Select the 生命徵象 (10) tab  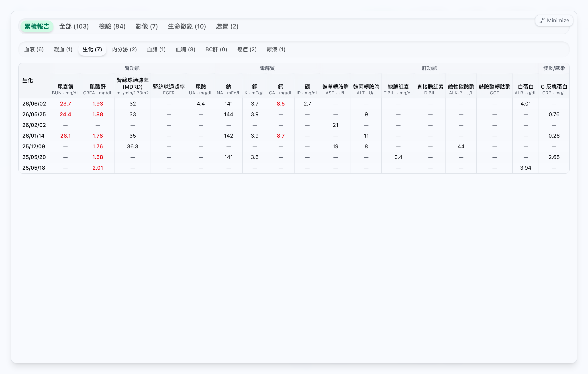[187, 26]
